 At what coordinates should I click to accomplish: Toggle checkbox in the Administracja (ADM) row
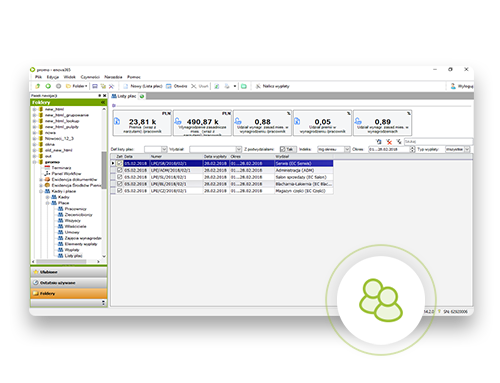119,170
